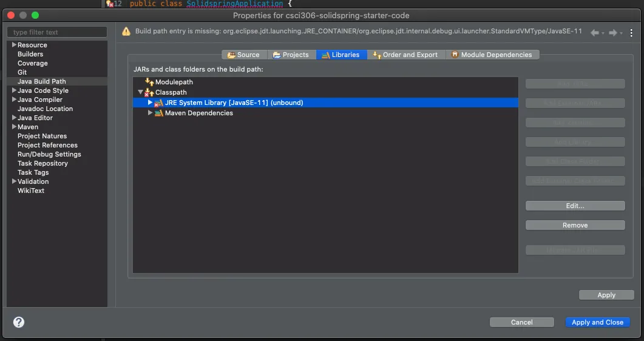Click the Modulepath node icon

tap(149, 82)
